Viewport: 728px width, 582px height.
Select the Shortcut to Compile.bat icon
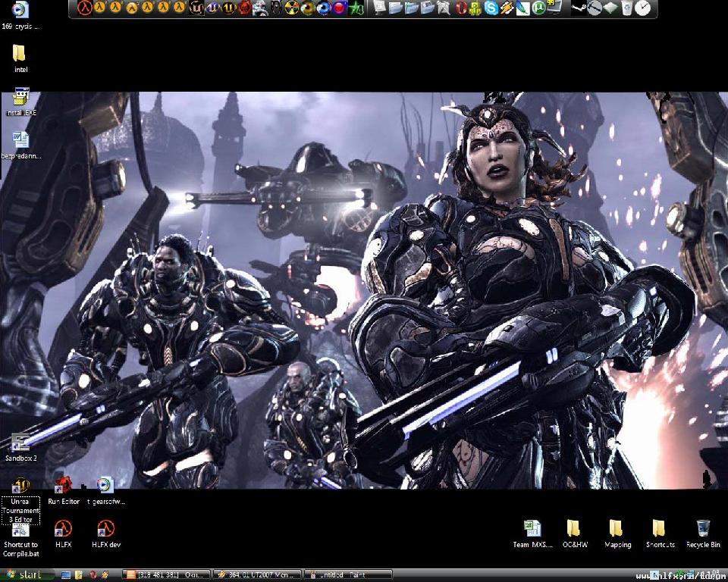tap(20, 540)
